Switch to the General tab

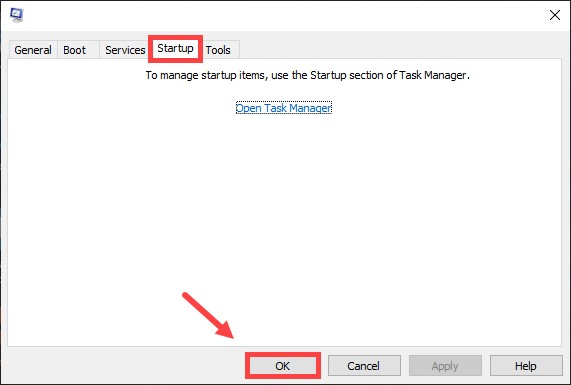(x=33, y=50)
